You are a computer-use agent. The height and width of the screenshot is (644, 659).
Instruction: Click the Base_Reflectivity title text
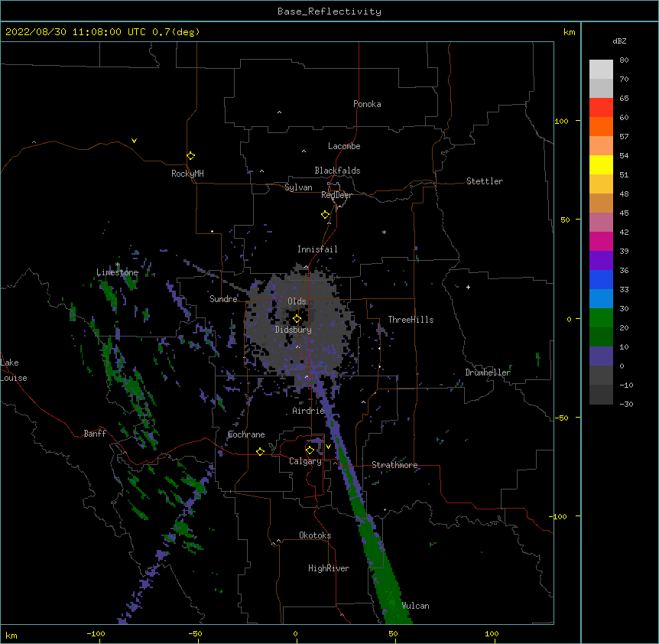tap(329, 11)
